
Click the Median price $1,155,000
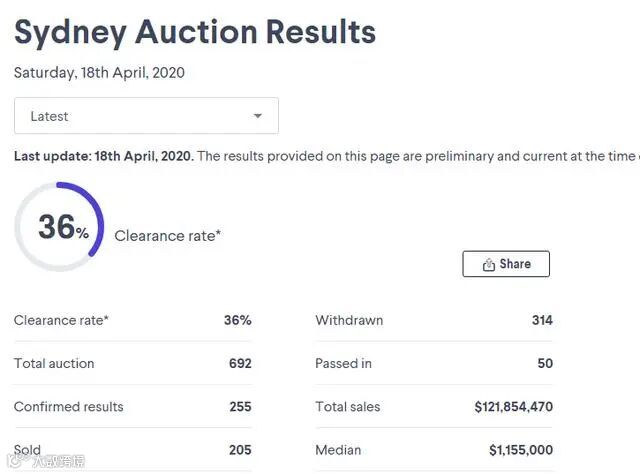pyautogui.click(x=520, y=450)
